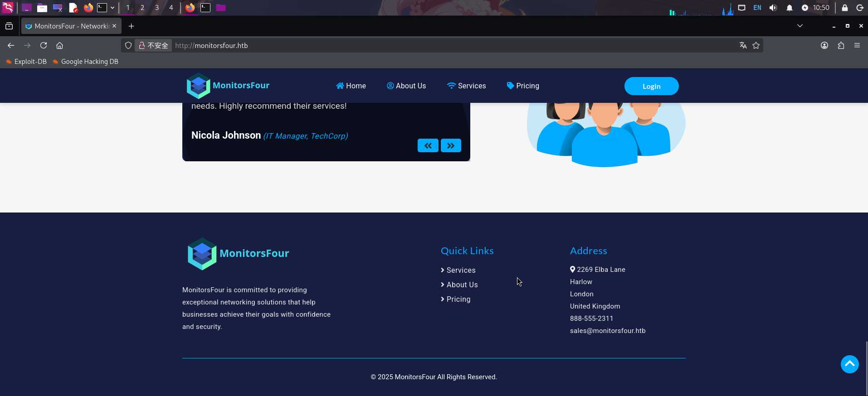The image size is (868, 396).
Task: Click the page vertical scrollbar thumb
Action: pyautogui.click(x=866, y=367)
